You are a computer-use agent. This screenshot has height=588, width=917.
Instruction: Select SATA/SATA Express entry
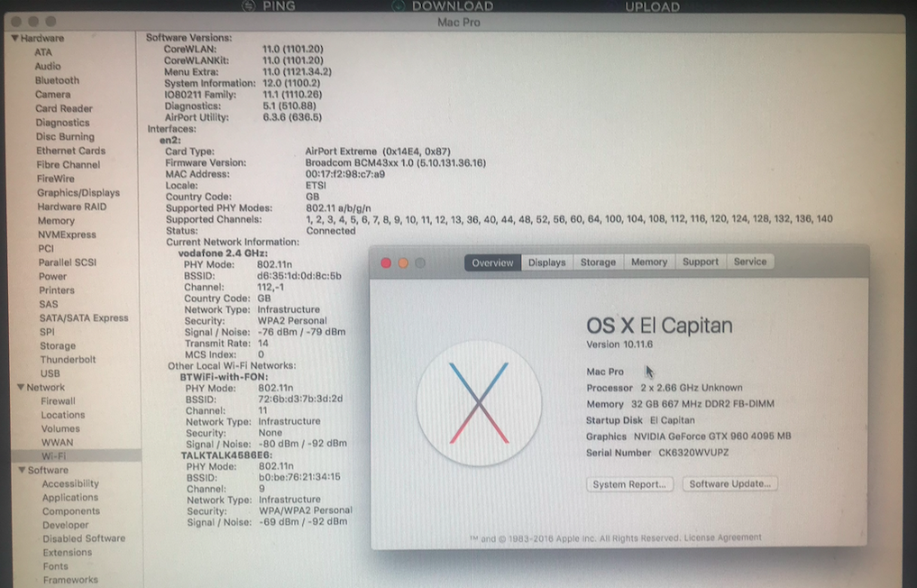[84, 317]
